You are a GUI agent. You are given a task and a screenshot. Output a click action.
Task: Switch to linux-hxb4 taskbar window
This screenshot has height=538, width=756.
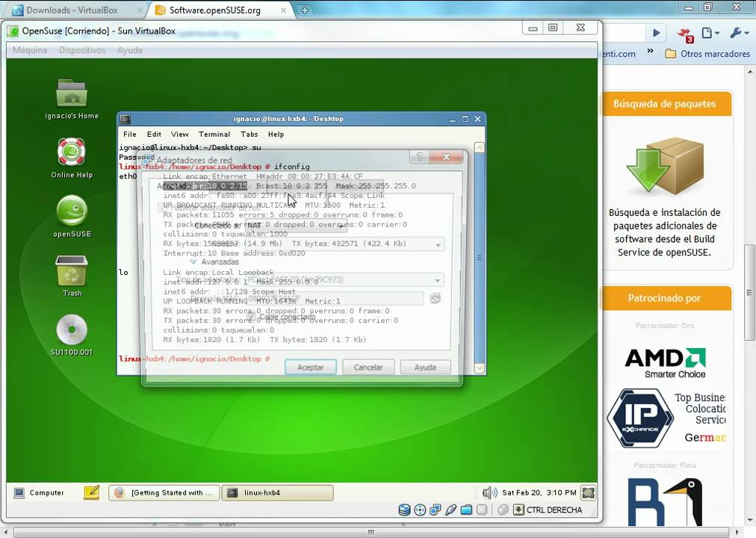pos(277,492)
